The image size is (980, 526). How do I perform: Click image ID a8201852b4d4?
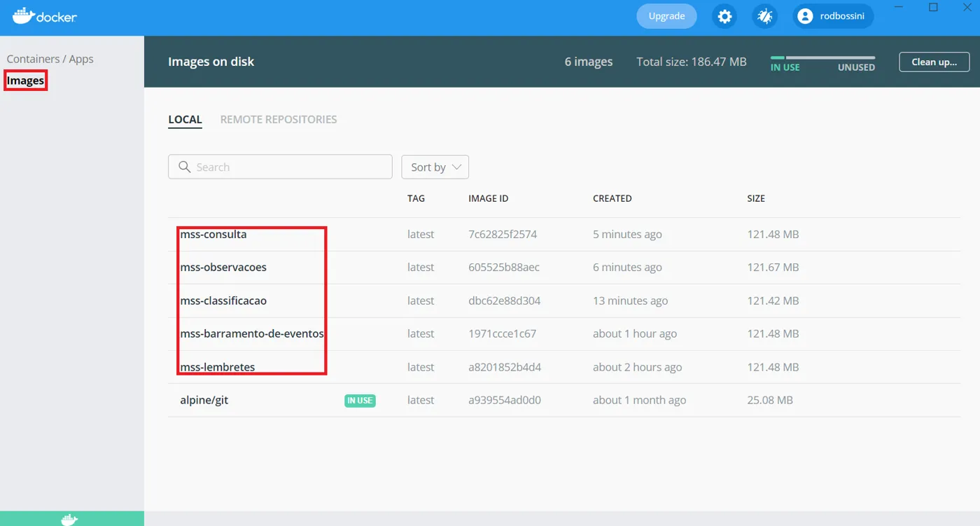click(505, 367)
